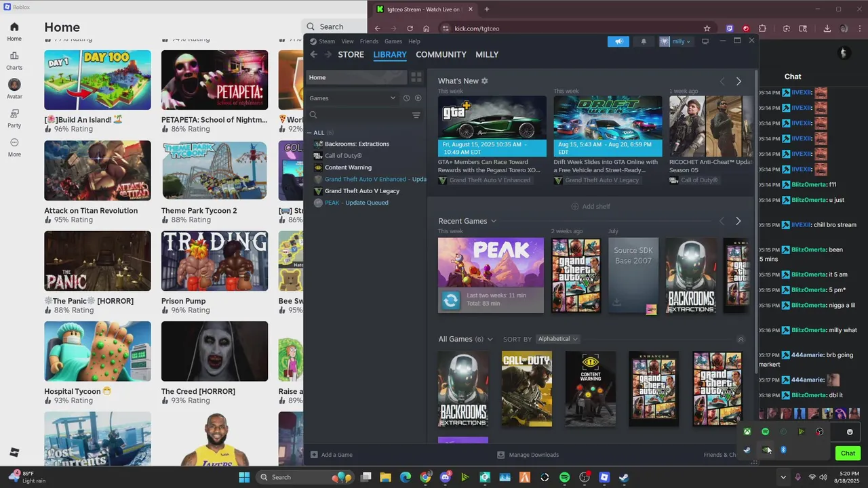Open advanced filter options in library sidebar
Screen dimensions: 868x488
coord(416,115)
